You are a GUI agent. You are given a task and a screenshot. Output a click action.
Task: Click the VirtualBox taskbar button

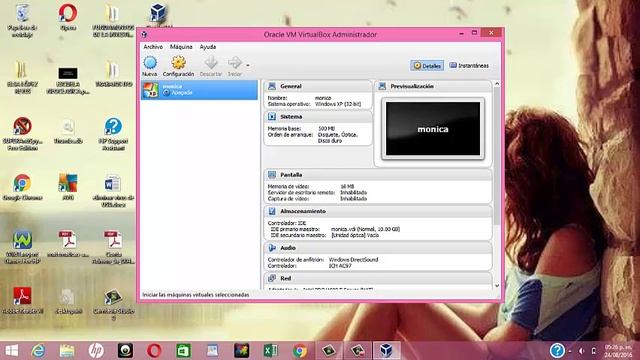tap(386, 350)
